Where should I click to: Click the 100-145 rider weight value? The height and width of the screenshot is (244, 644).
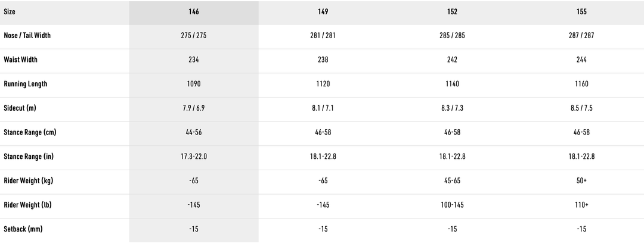452,205
